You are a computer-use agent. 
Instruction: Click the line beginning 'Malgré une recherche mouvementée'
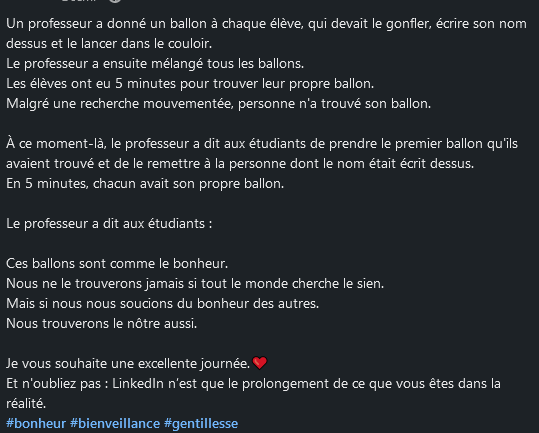click(x=218, y=103)
